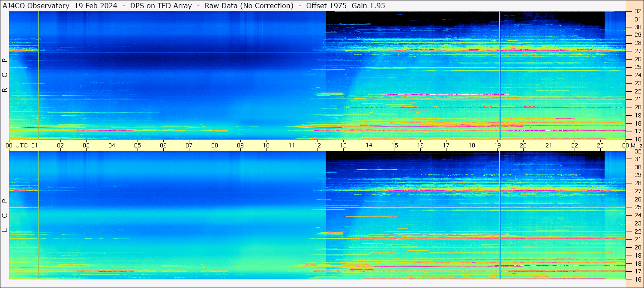This screenshot has height=288, width=644.
Task: Click the 'UTC' label on the time axis
Action: [x=21, y=145]
